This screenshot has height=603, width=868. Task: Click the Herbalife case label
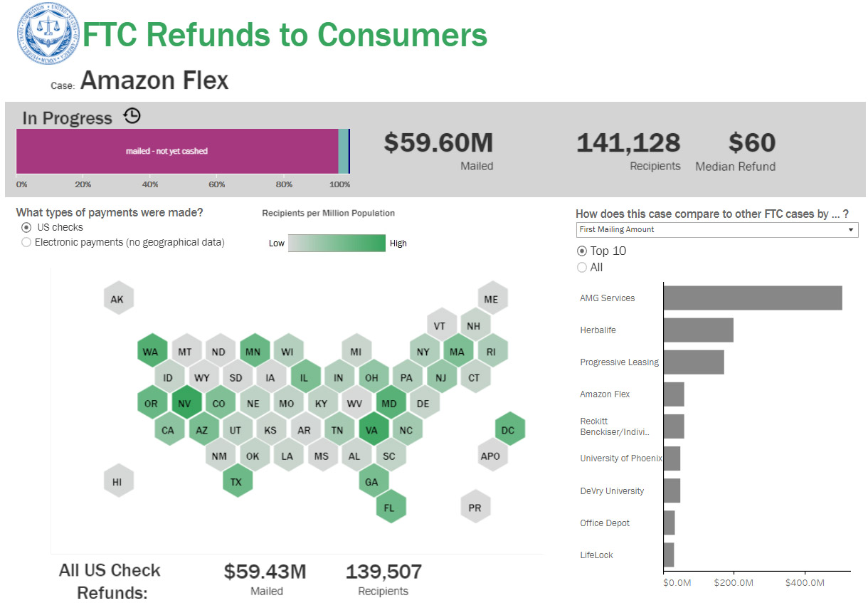coord(598,330)
